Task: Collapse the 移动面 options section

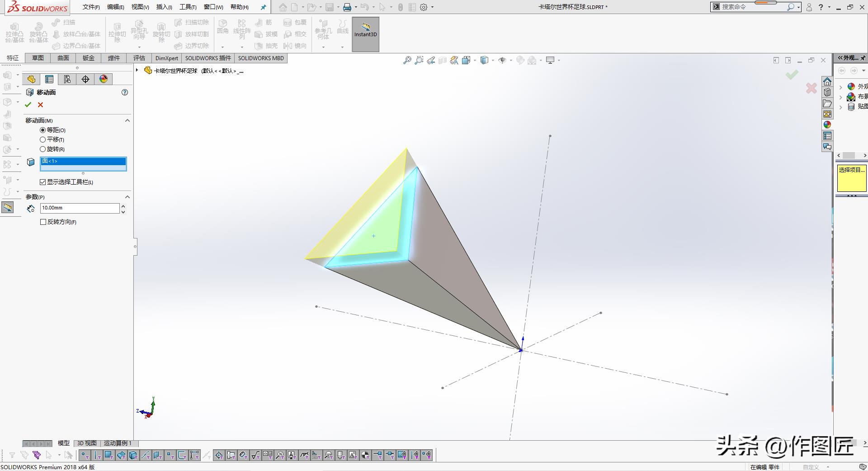Action: tap(127, 120)
